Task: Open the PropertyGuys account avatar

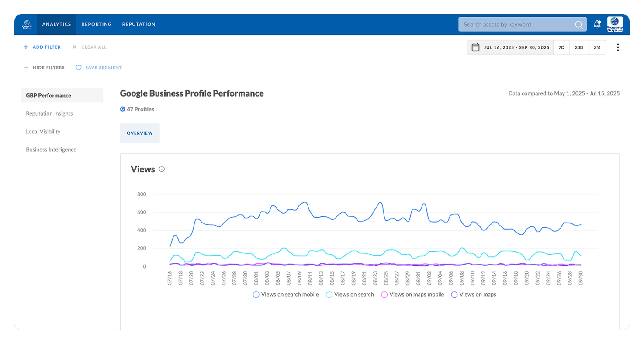Action: pyautogui.click(x=615, y=24)
